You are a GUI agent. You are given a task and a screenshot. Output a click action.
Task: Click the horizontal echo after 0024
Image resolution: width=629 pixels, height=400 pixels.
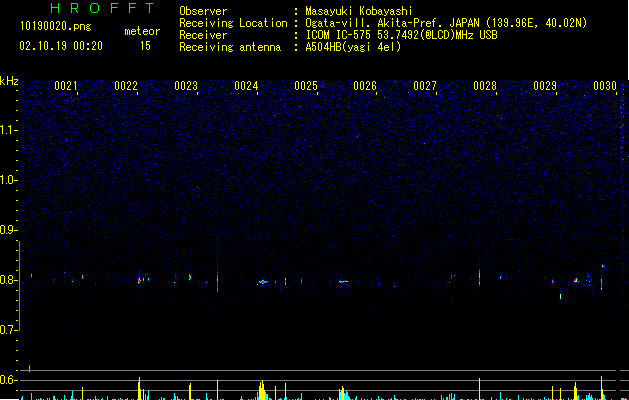pos(262,282)
